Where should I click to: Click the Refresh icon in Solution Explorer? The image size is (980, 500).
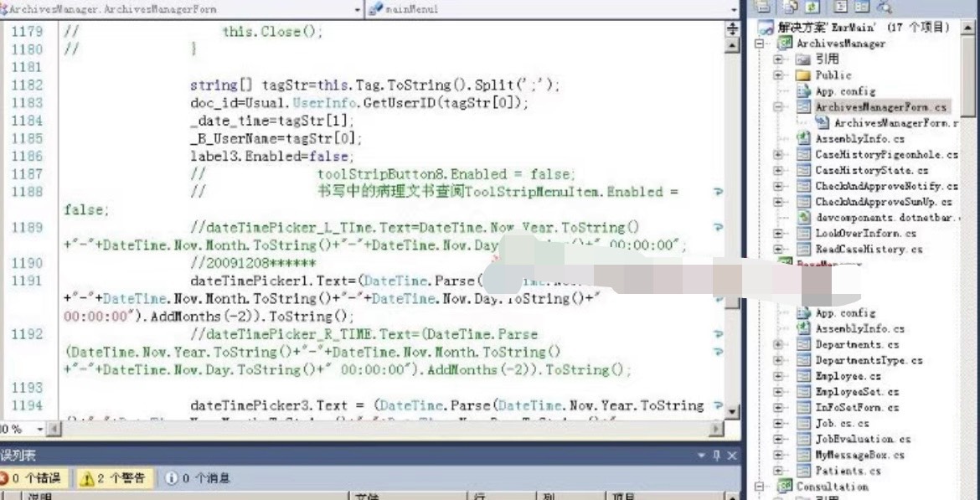pyautogui.click(x=812, y=7)
